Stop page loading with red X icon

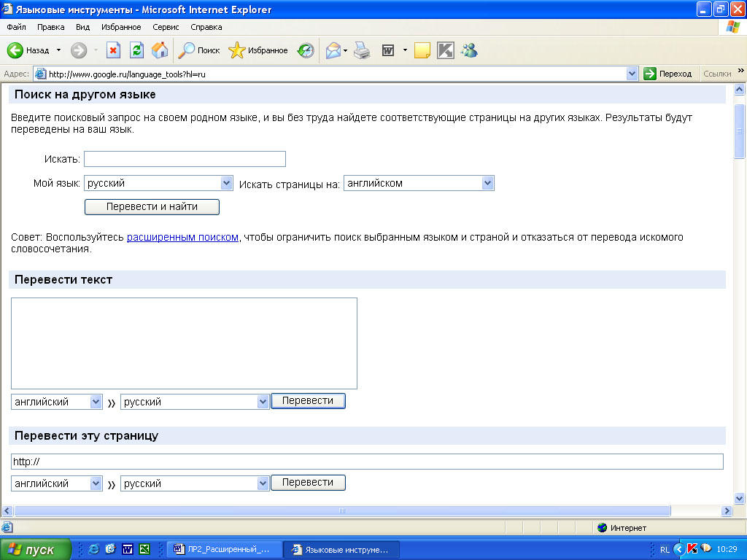(x=113, y=50)
